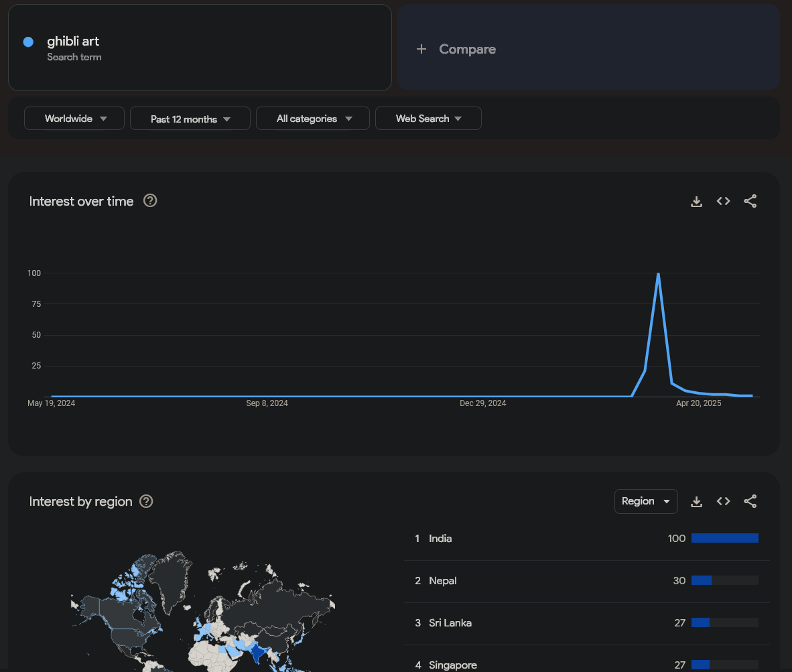This screenshot has height=672, width=792.
Task: Click the Dec 29, 2024 axis label
Action: [482, 403]
